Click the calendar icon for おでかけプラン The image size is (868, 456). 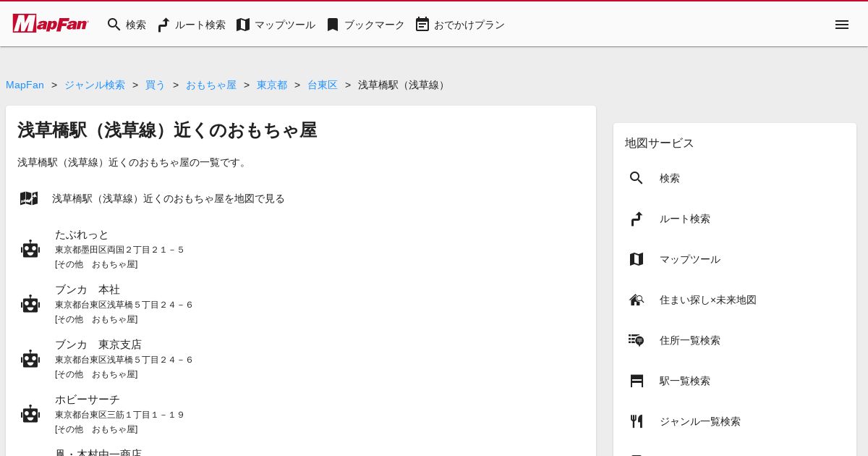click(422, 25)
